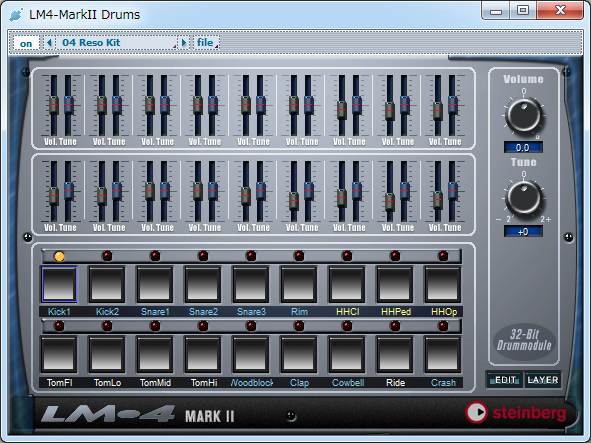Screen dimensions: 591x443
Task: Play the Crash cymbal pad
Action: point(443,355)
